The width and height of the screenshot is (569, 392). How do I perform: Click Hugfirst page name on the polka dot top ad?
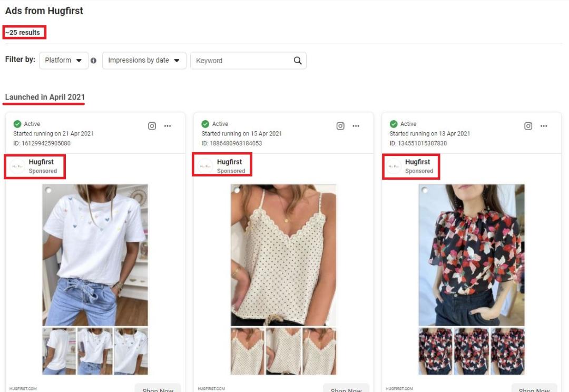click(x=229, y=162)
